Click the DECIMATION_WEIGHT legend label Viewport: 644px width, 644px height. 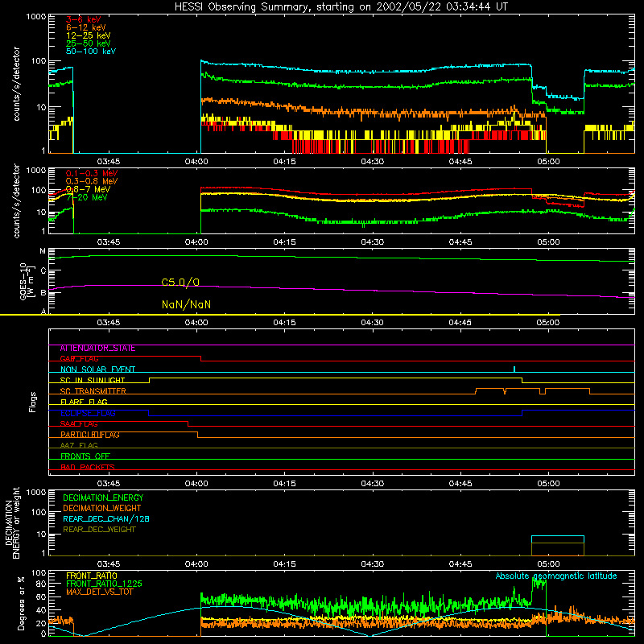tap(102, 508)
